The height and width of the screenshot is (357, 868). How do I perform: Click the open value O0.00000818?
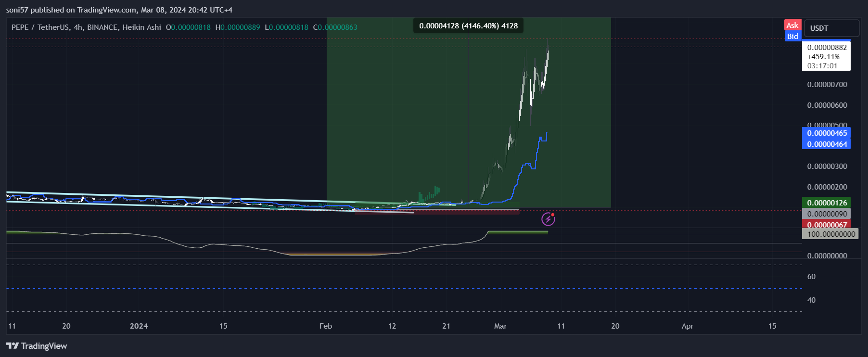[x=188, y=27]
